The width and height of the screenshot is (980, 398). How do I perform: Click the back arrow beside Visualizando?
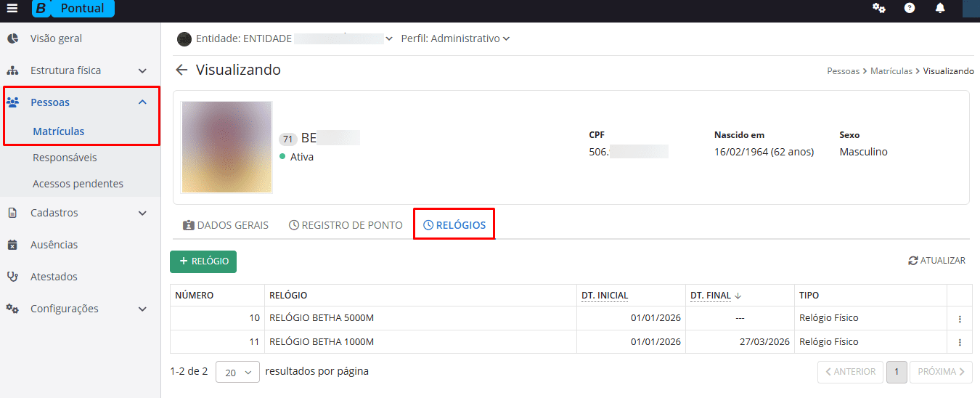point(181,70)
